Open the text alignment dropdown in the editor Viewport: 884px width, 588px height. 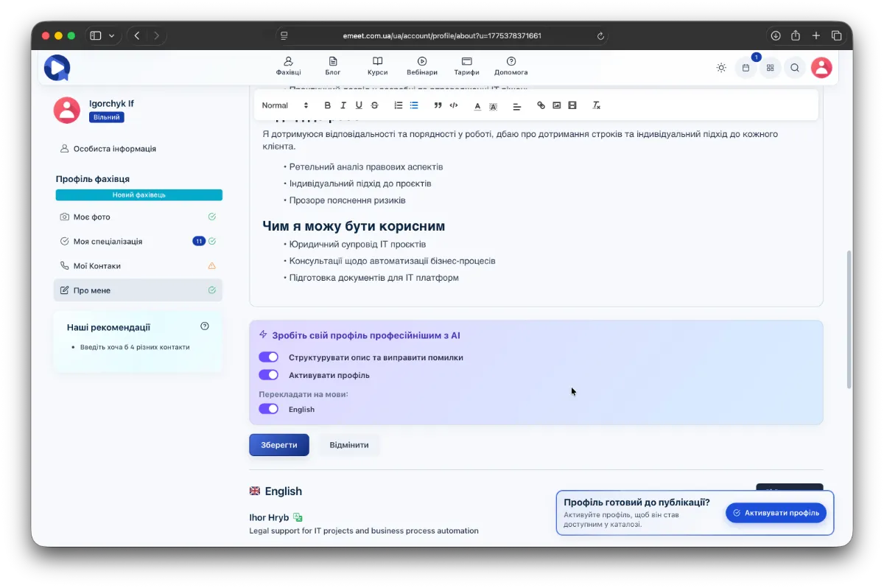click(x=517, y=106)
